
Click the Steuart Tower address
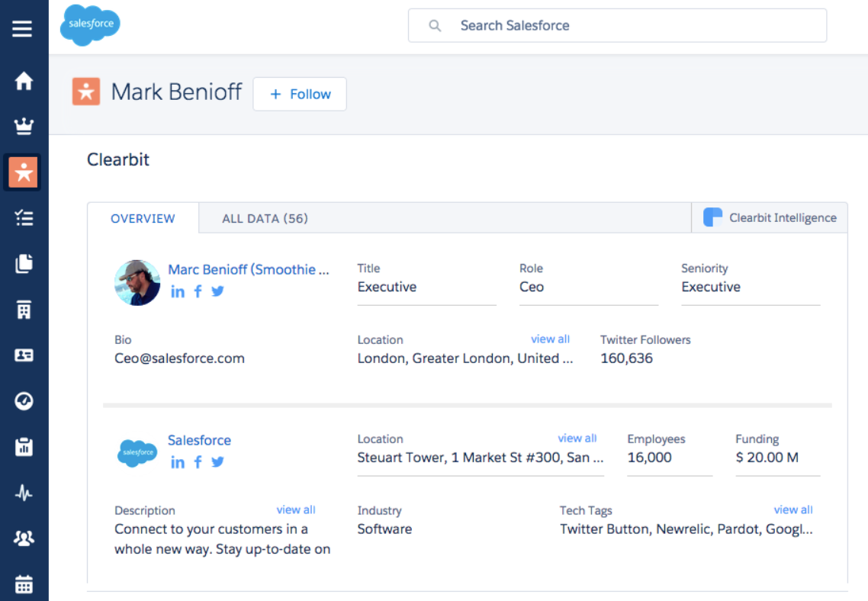click(481, 457)
